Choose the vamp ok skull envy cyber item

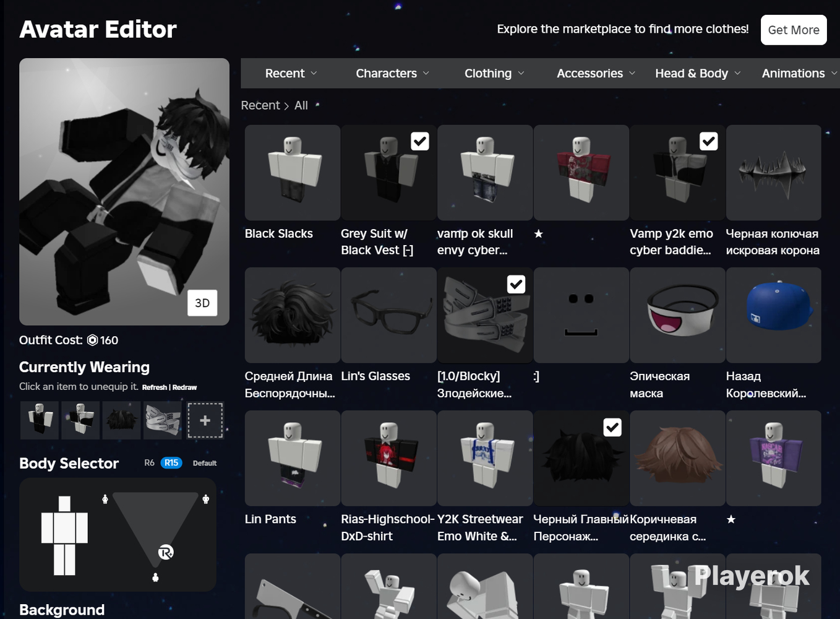[485, 173]
